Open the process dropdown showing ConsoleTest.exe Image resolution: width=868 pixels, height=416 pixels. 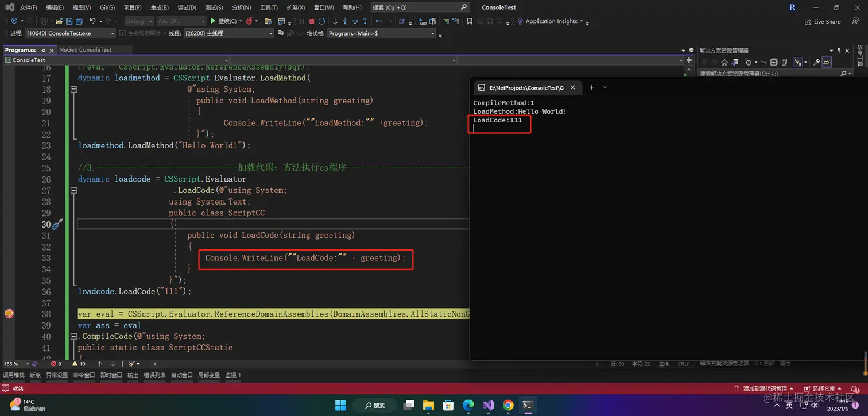(71, 33)
